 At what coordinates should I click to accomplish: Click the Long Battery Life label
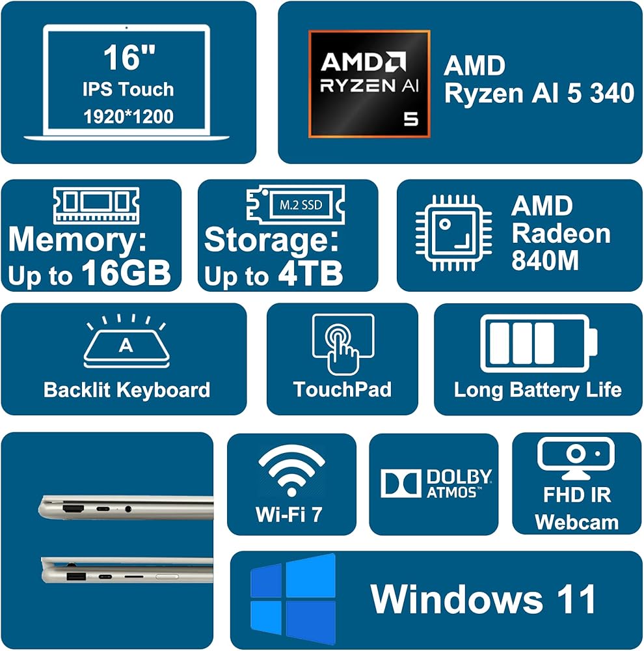pyautogui.click(x=538, y=390)
